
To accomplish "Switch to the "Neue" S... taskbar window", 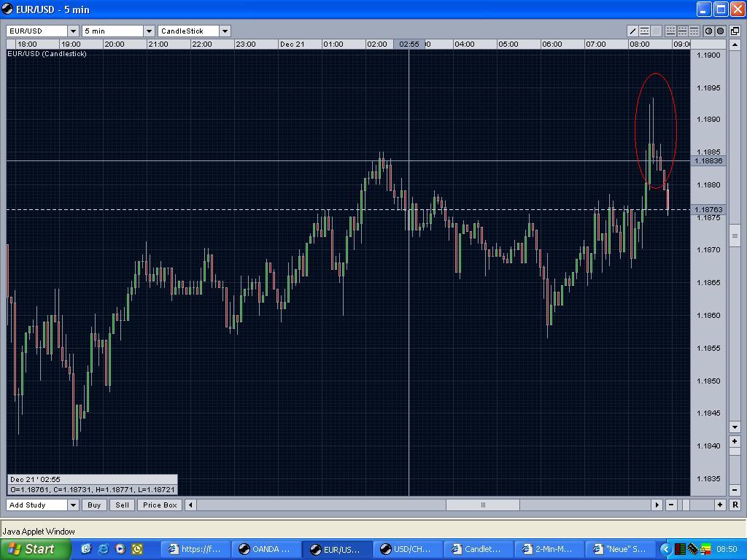I will [621, 549].
